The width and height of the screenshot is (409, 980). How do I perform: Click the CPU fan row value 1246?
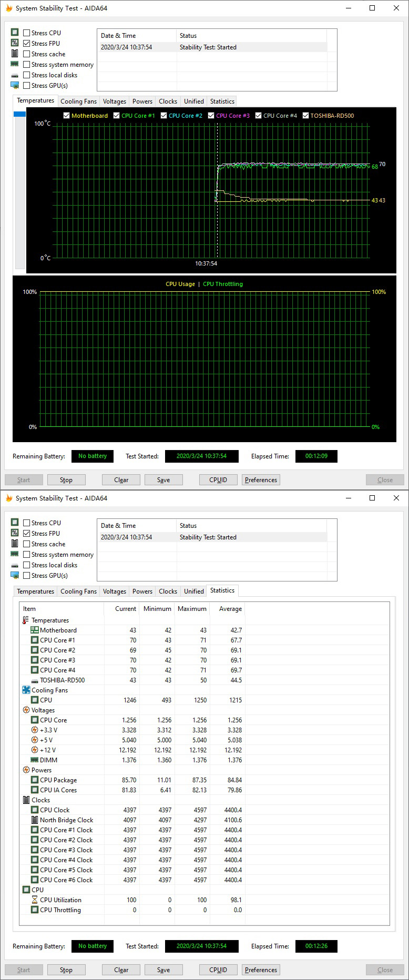tap(130, 700)
